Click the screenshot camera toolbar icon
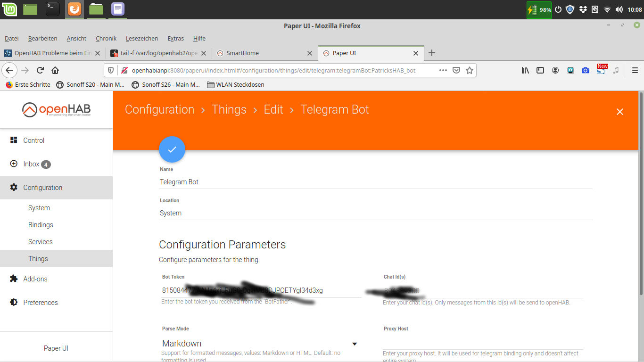Image resolution: width=644 pixels, height=362 pixels. (586, 70)
